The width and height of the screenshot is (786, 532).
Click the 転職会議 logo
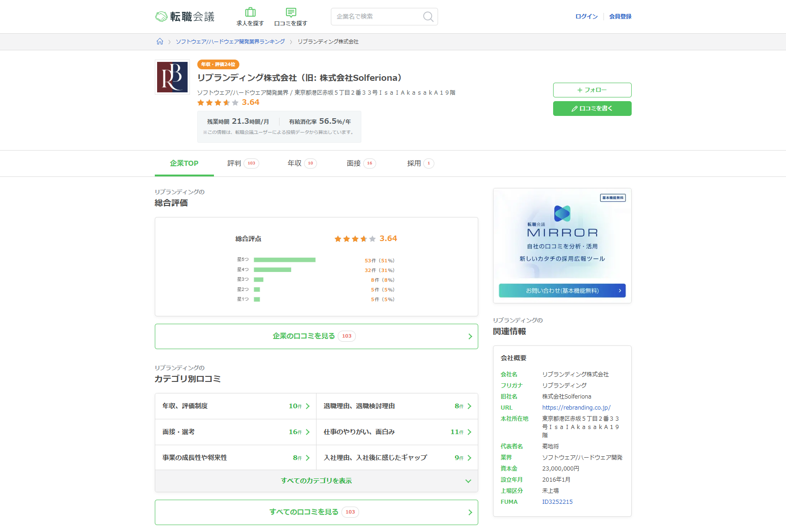tap(185, 17)
